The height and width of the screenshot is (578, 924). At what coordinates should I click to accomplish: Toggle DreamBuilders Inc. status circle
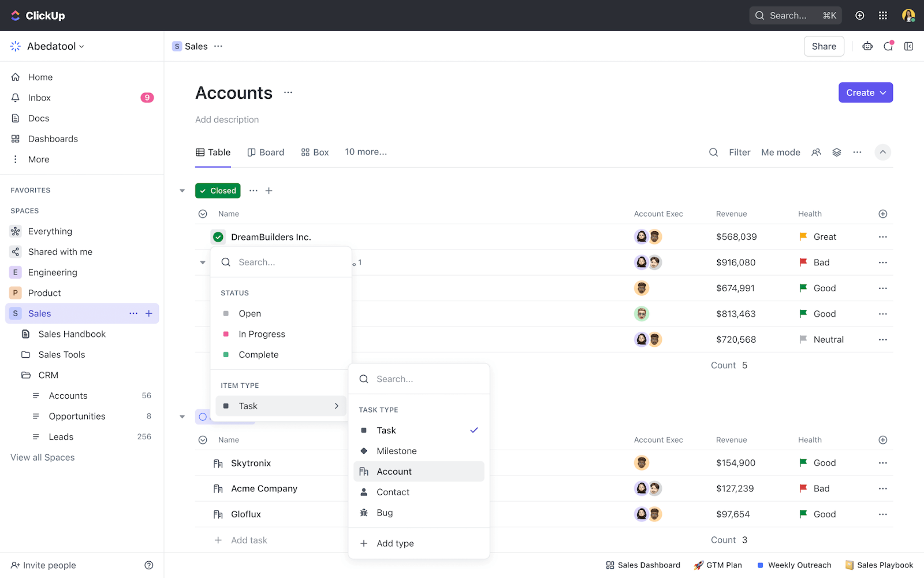(x=217, y=236)
